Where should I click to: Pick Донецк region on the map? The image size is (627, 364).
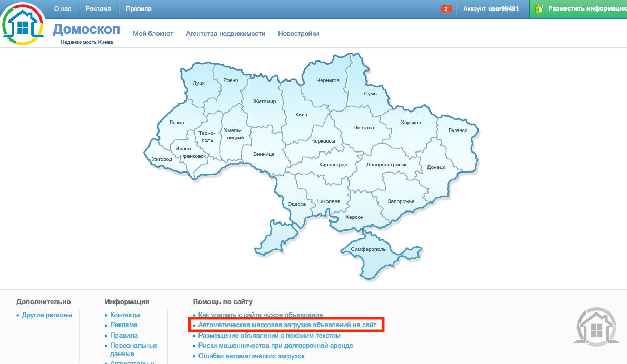tap(436, 167)
